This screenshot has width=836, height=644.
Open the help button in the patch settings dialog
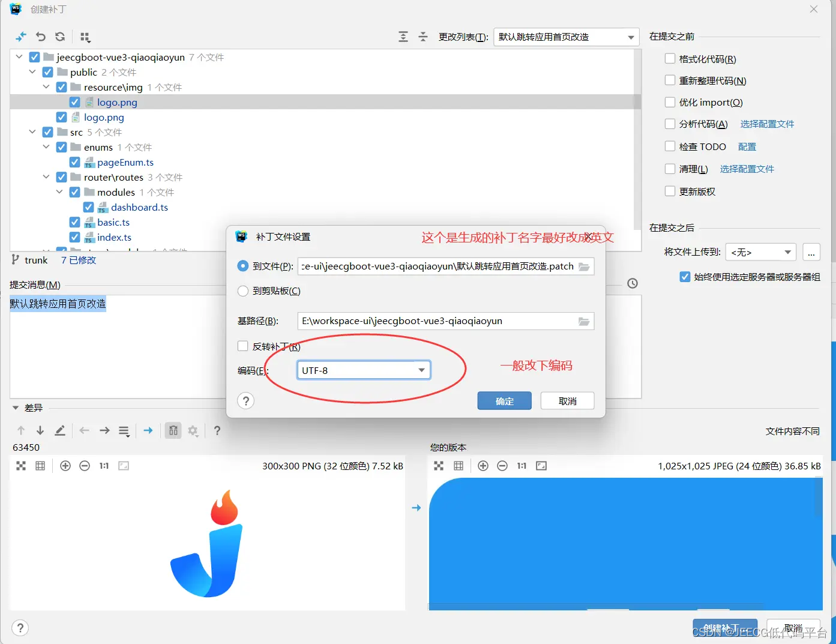tap(246, 401)
